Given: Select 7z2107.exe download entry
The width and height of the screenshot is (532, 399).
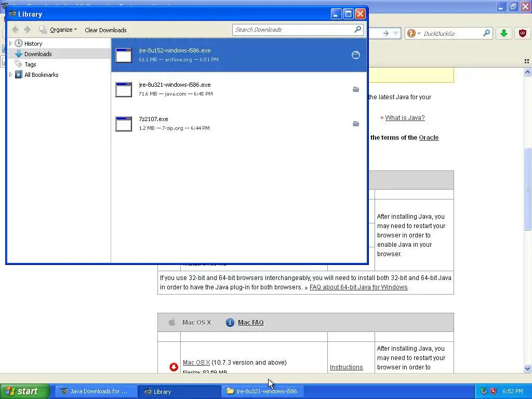Looking at the screenshot, I should (x=239, y=124).
